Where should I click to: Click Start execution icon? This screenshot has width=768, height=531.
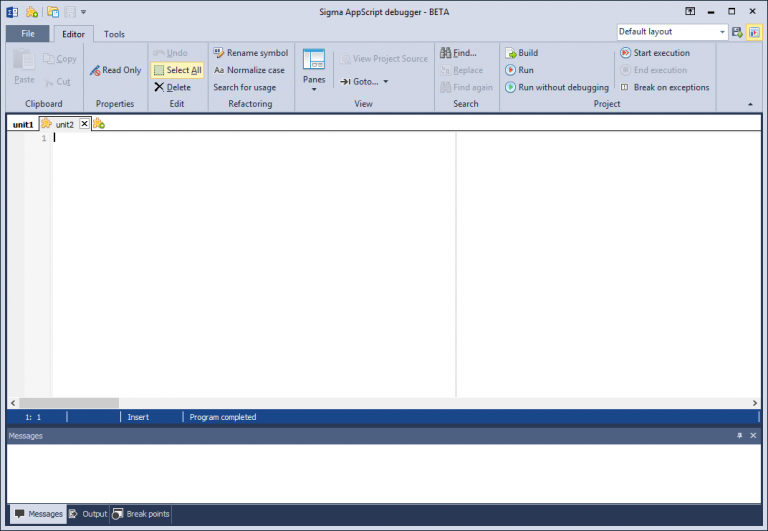click(625, 53)
